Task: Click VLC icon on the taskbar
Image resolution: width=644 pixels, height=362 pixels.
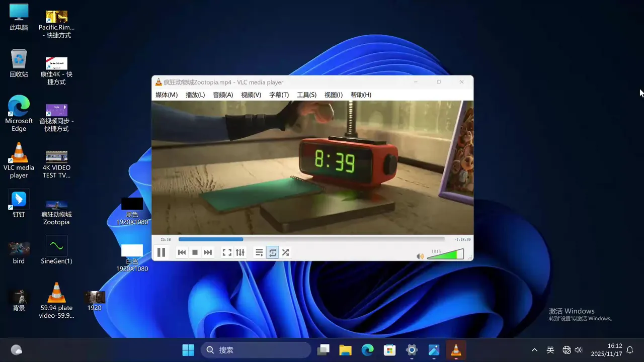Action: coord(456,350)
